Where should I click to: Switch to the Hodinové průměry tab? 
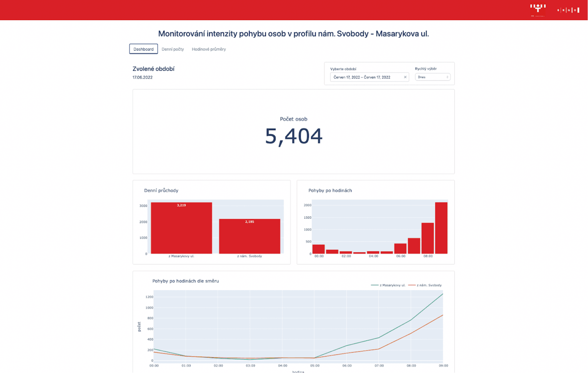[x=209, y=49]
